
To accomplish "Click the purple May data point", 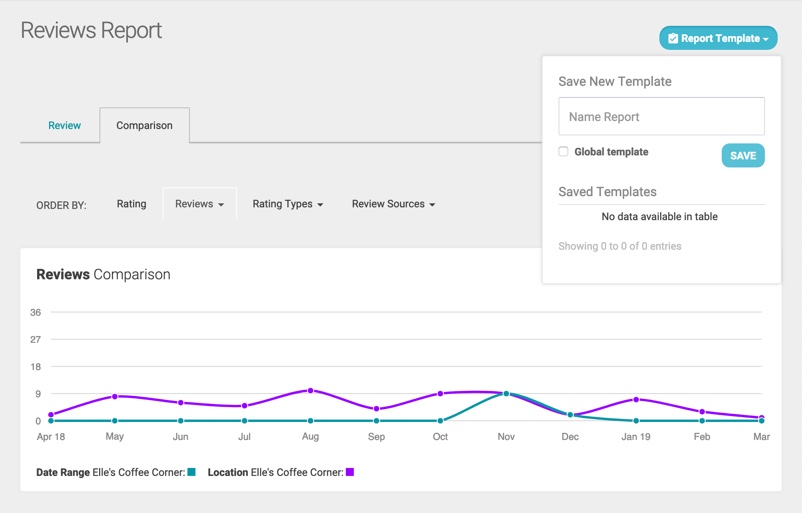I will point(115,397).
